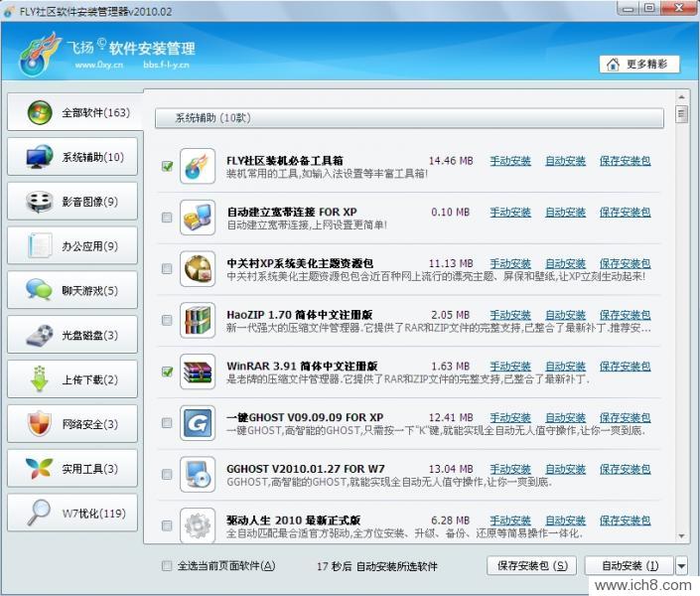Click the 光盘磁盘 disc drive icon
Viewport: 700px width, 596px height.
click(x=40, y=335)
